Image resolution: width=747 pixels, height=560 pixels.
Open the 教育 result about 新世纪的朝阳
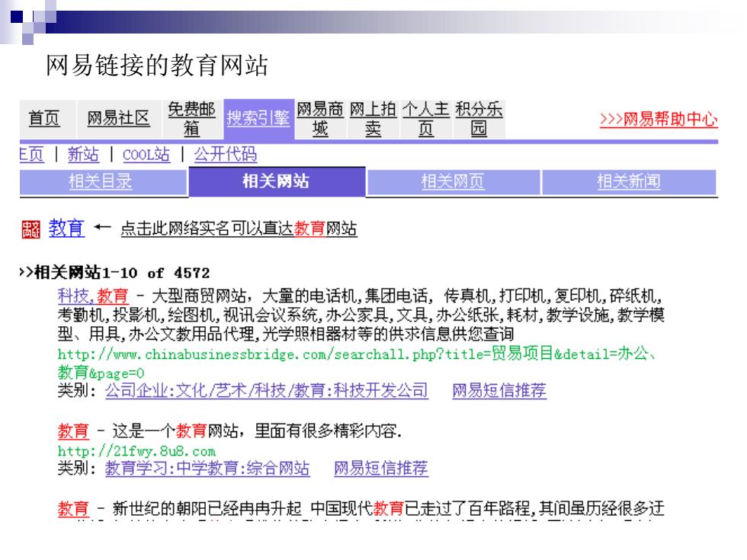click(x=73, y=509)
